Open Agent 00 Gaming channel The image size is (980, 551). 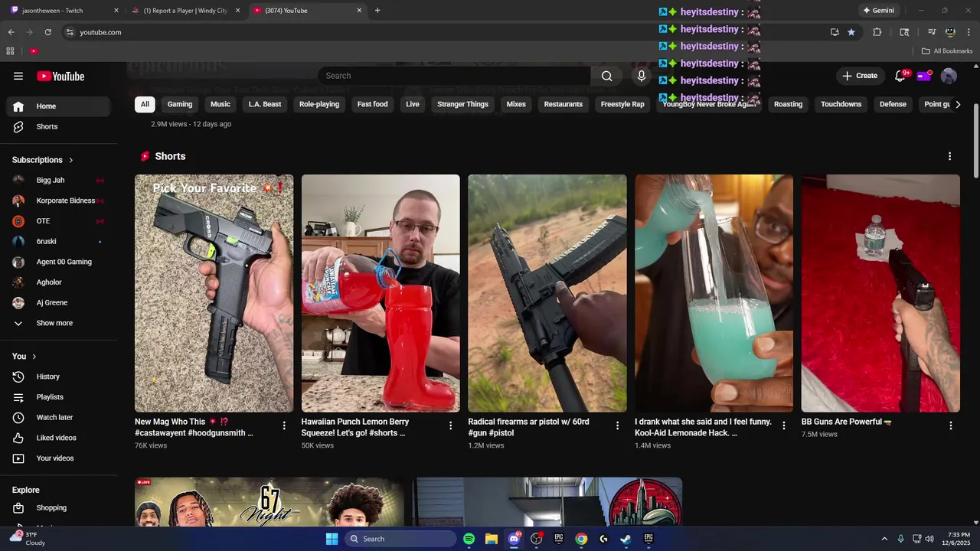coord(58,262)
